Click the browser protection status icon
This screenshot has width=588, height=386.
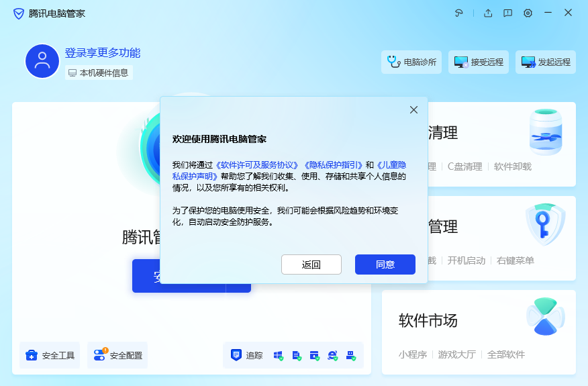[332, 355]
